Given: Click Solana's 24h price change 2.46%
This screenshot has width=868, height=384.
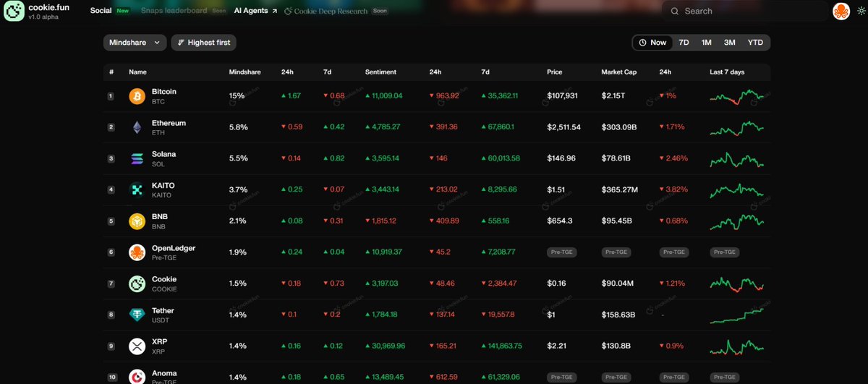Looking at the screenshot, I should point(673,158).
